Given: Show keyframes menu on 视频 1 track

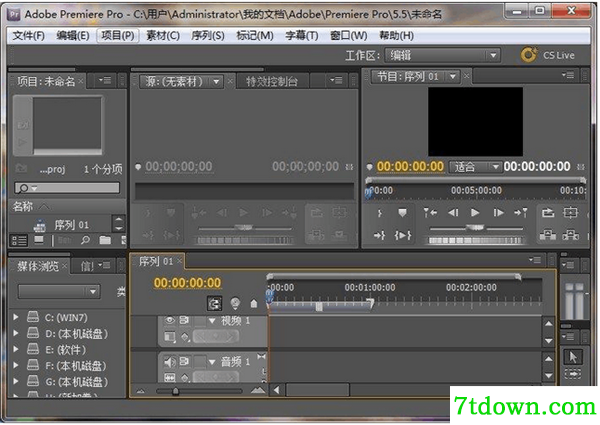Looking at the screenshot, I should point(185,337).
